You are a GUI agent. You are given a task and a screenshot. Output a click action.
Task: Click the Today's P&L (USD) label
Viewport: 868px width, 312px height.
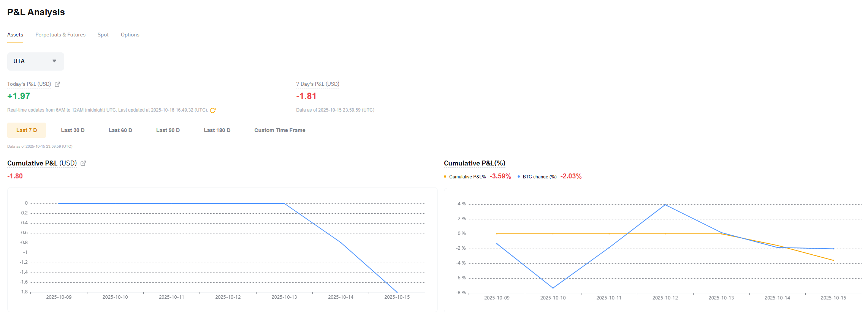[29, 84]
